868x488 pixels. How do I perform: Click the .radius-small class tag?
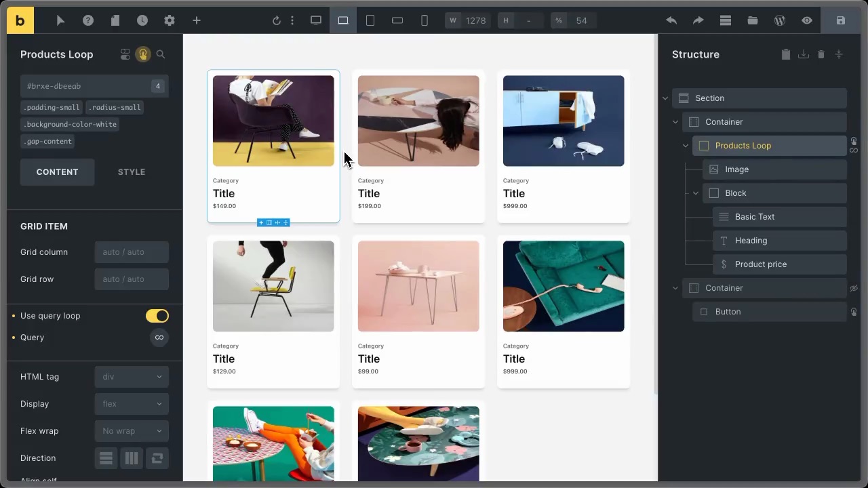[x=115, y=107]
